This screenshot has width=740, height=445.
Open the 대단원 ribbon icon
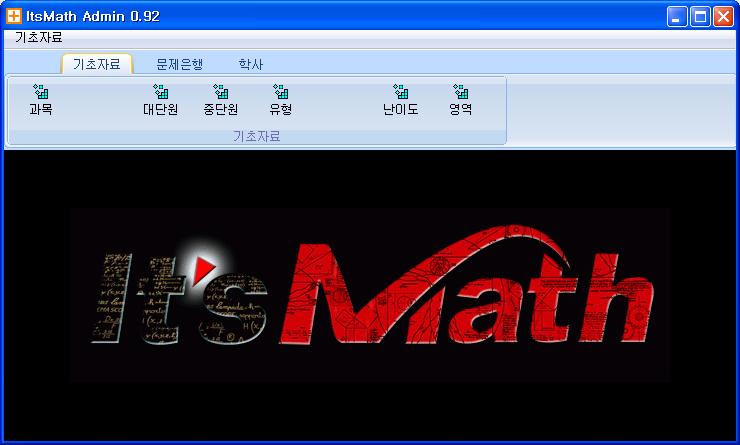pyautogui.click(x=160, y=100)
